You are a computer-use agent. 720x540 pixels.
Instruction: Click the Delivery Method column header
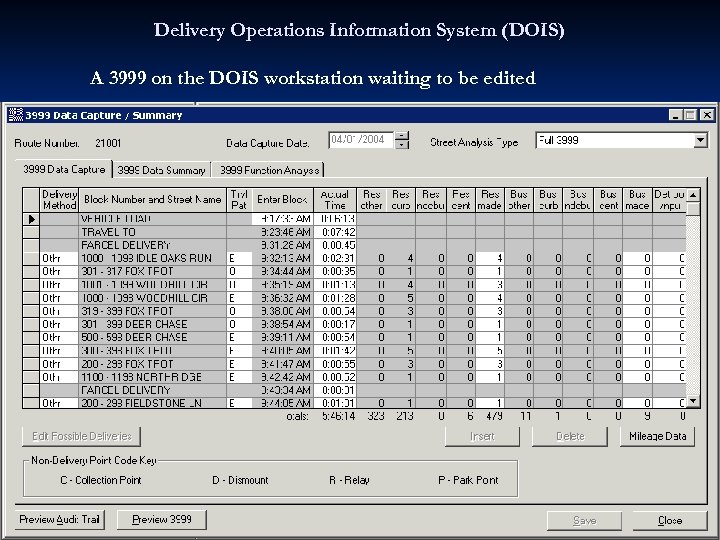59,200
